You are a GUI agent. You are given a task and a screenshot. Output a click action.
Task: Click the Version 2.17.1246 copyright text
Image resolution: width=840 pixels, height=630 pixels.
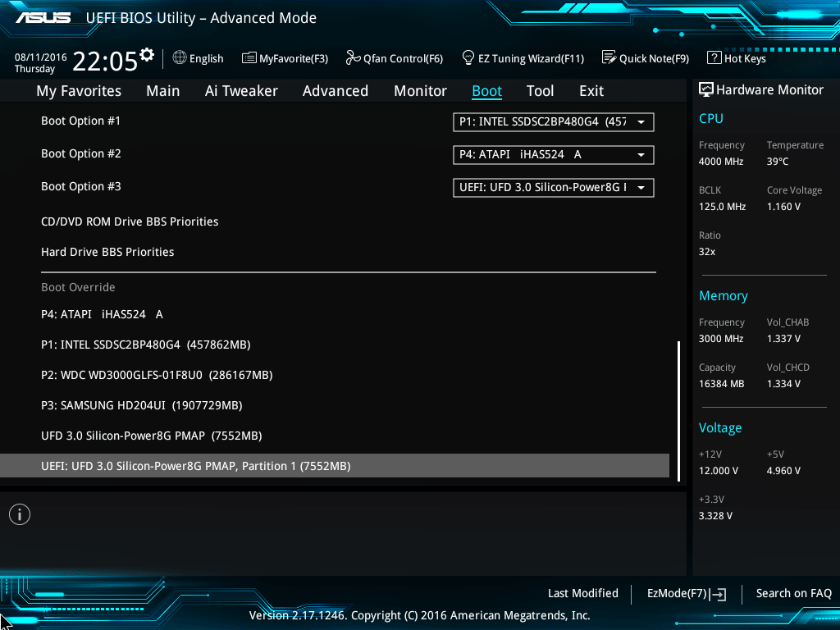419,615
